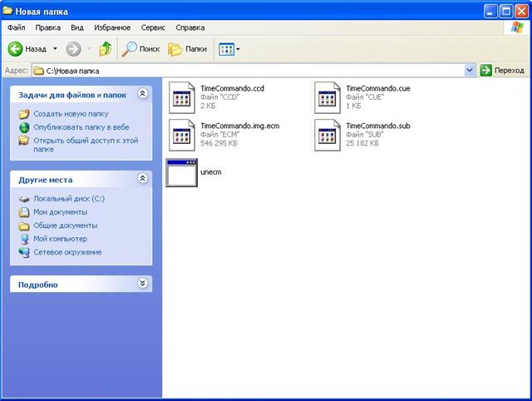Click the Поиск toolbar label
532x401 pixels.
(x=150, y=49)
